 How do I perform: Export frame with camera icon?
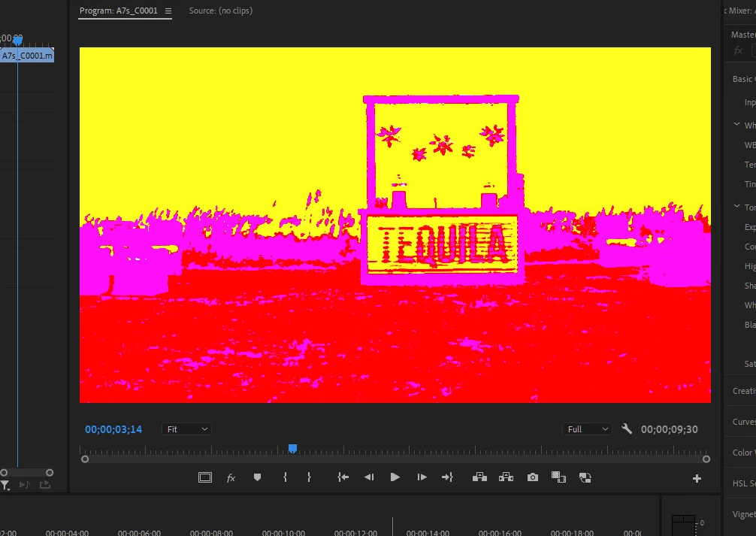coord(533,477)
